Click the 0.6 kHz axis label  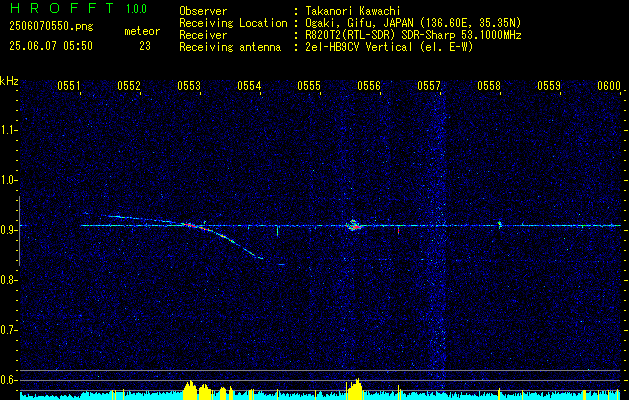(8, 380)
